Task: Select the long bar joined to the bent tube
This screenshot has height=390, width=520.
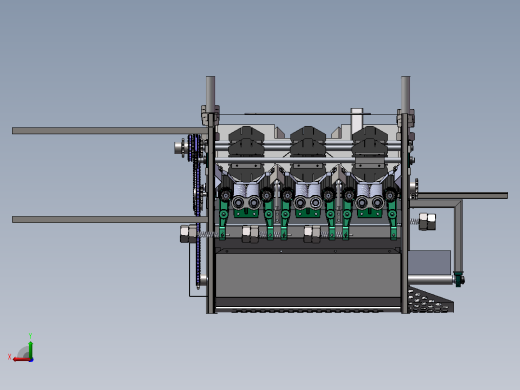Action: pos(463,196)
